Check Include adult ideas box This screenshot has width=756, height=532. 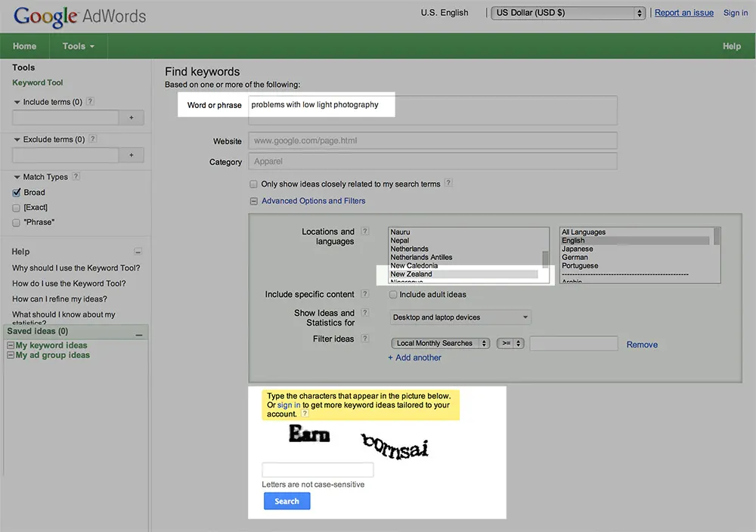point(393,295)
